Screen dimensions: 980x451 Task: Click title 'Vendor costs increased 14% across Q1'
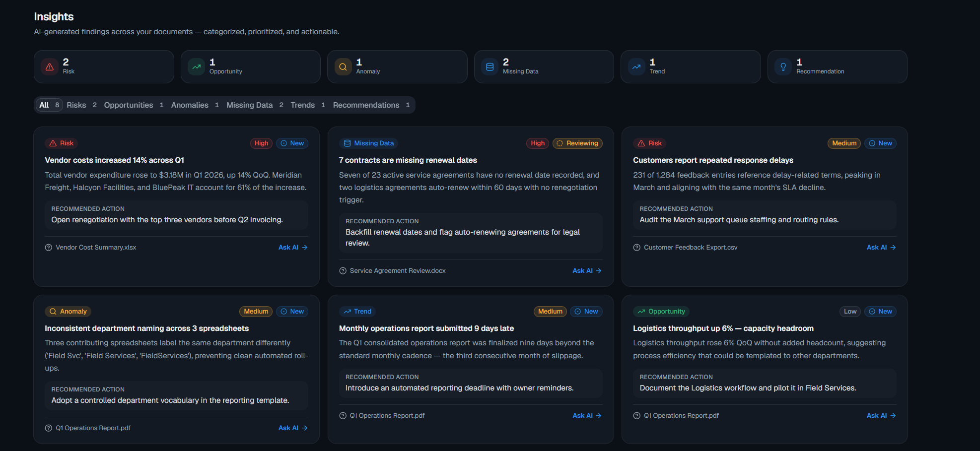114,160
